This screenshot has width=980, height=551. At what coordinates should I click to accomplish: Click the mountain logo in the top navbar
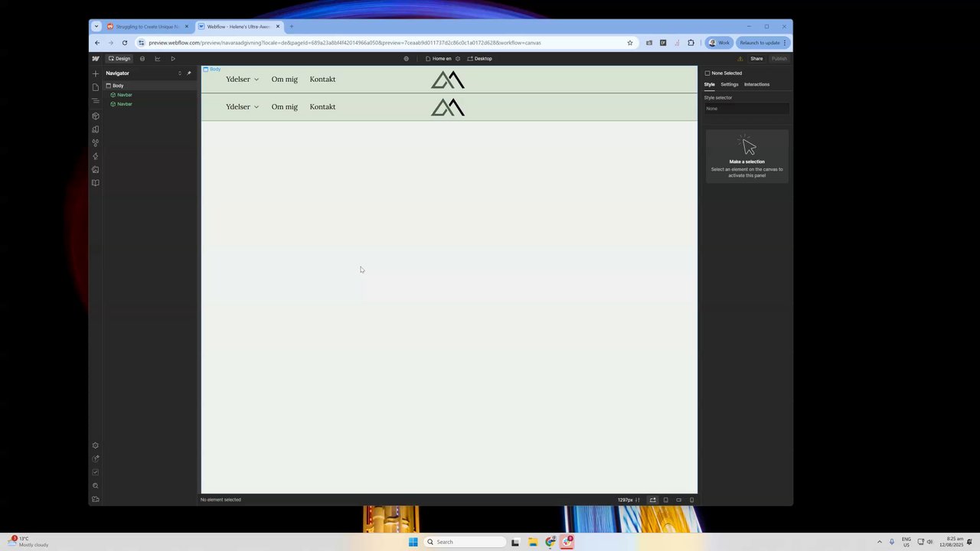tap(448, 80)
